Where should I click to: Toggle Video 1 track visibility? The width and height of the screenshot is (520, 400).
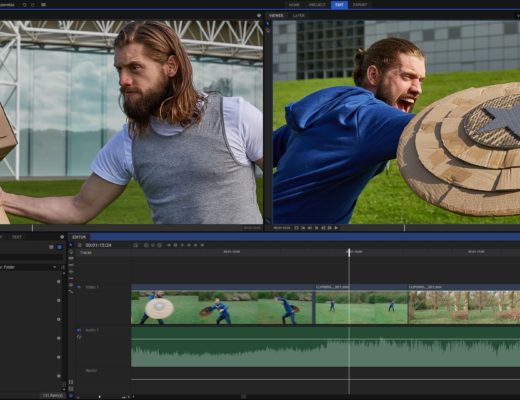coord(79,287)
